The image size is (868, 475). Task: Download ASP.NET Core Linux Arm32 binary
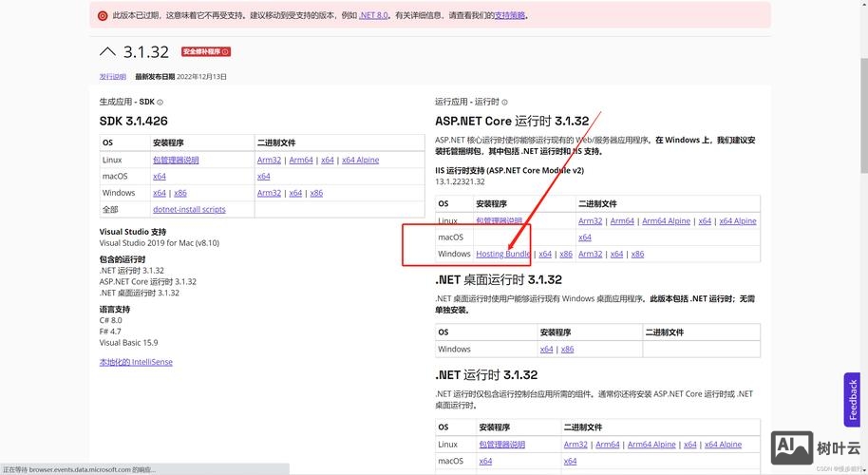click(590, 221)
